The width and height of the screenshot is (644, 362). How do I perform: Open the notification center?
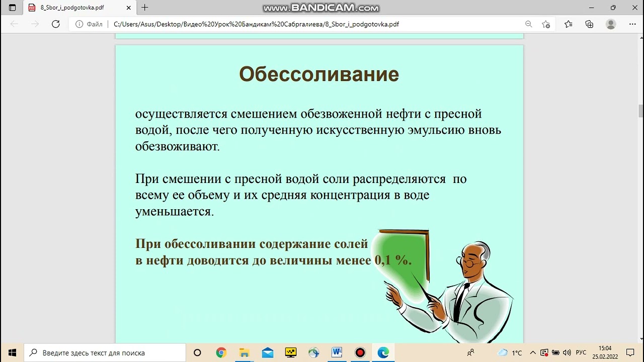pos(630,353)
